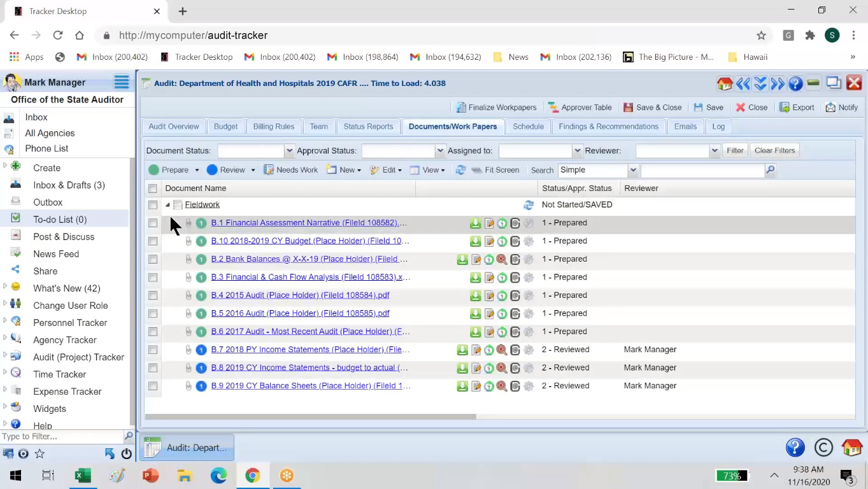Click the gear settings icon for B.4 2015 Audit
The width and height of the screenshot is (868, 489).
coord(529,295)
